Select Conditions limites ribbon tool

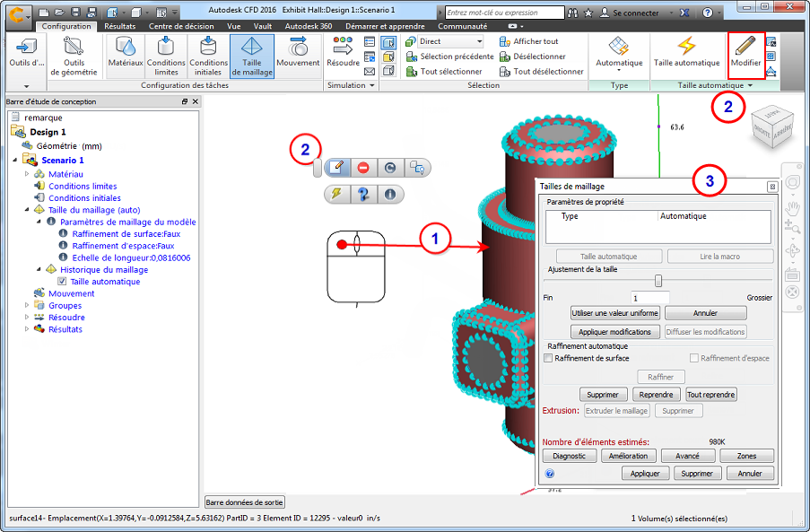(166, 57)
